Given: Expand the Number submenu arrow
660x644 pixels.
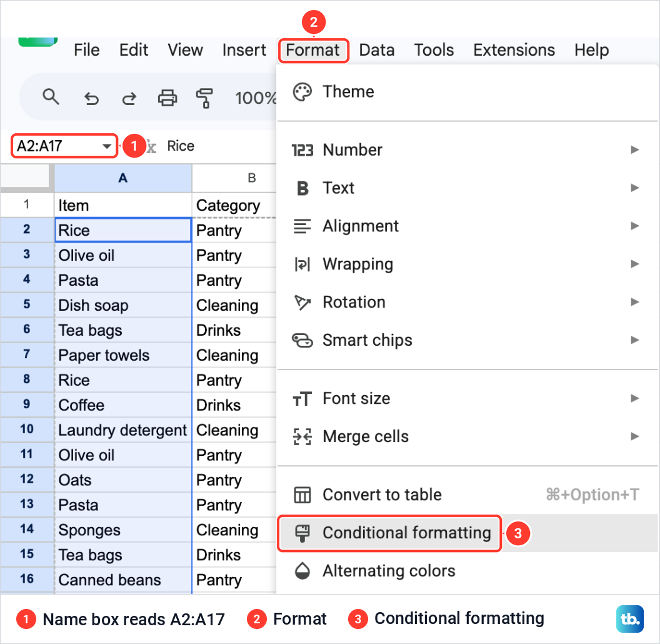Looking at the screenshot, I should [635, 150].
